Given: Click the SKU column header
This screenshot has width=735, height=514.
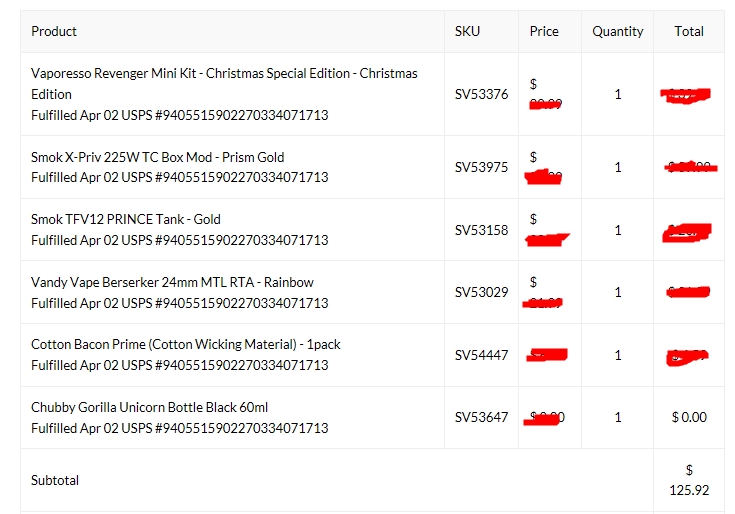Looking at the screenshot, I should point(467,31).
